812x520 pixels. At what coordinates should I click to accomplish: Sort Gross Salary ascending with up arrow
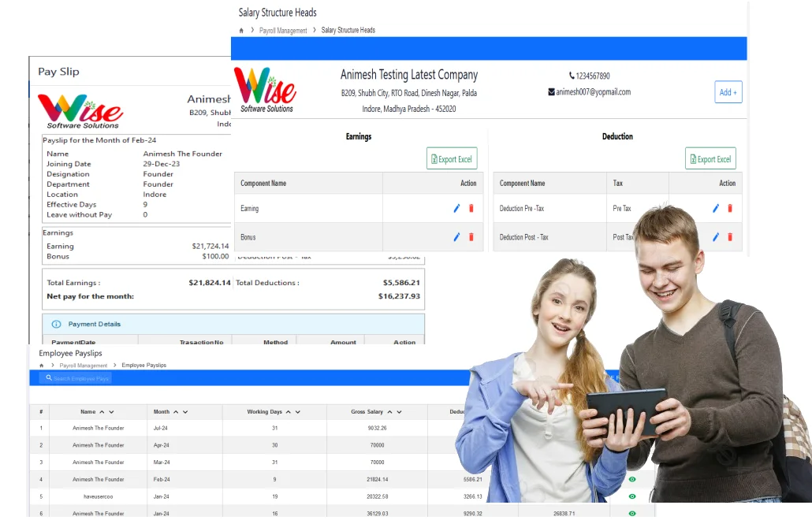[389, 412]
